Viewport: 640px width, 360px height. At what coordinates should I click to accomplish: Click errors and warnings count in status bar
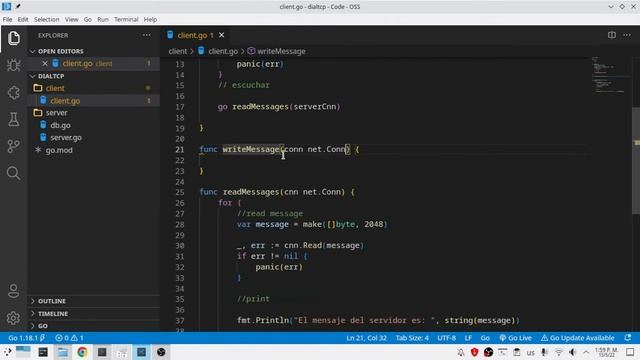[69, 338]
